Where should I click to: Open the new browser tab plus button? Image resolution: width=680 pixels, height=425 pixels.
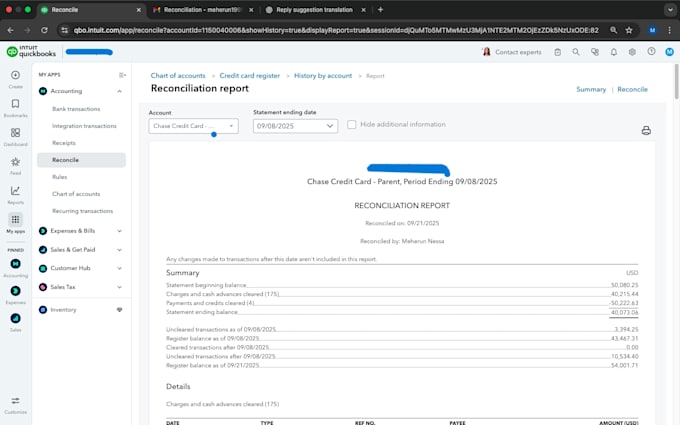[x=380, y=10]
